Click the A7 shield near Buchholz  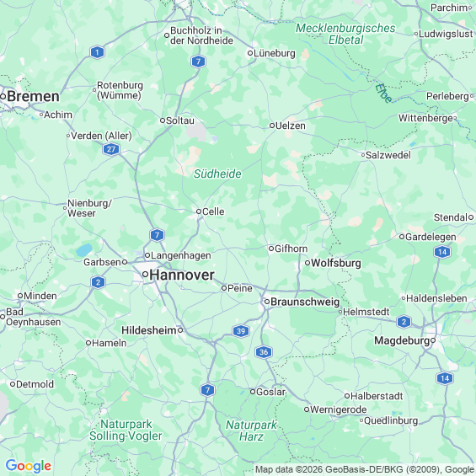198,62
